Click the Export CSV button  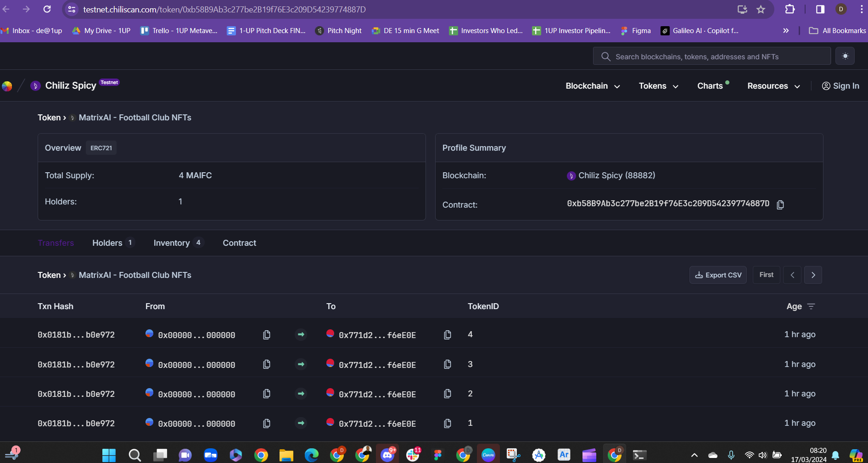pyautogui.click(x=718, y=275)
